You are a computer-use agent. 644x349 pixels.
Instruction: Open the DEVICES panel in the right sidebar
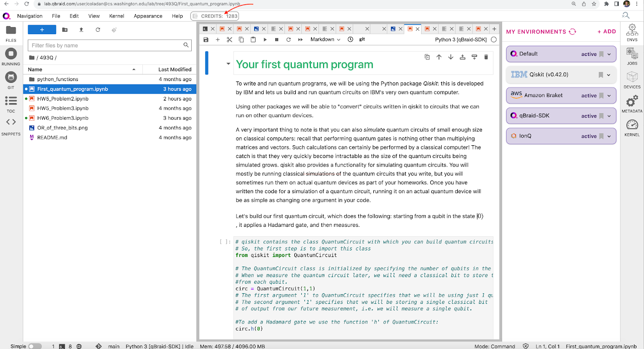point(632,80)
